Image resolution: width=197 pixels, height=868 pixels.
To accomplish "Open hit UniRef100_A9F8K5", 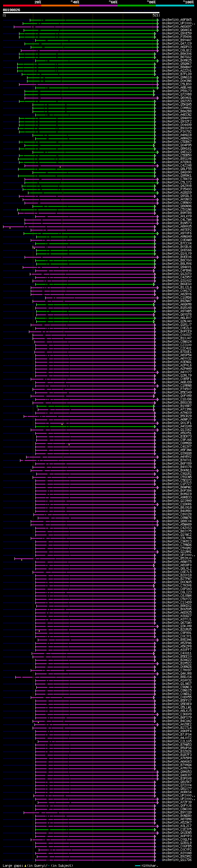I will pos(176,20).
